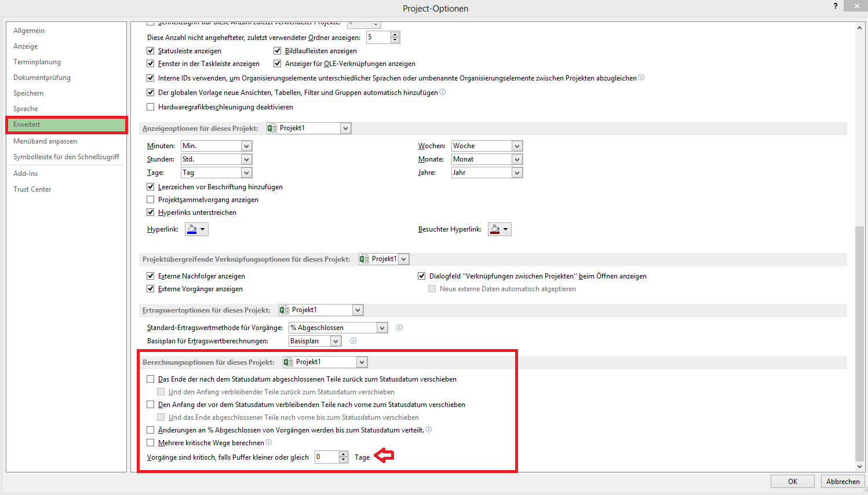Open Anzeigeoptionen project selector dropdown
Screen dimensions: 868x495
click(345, 129)
